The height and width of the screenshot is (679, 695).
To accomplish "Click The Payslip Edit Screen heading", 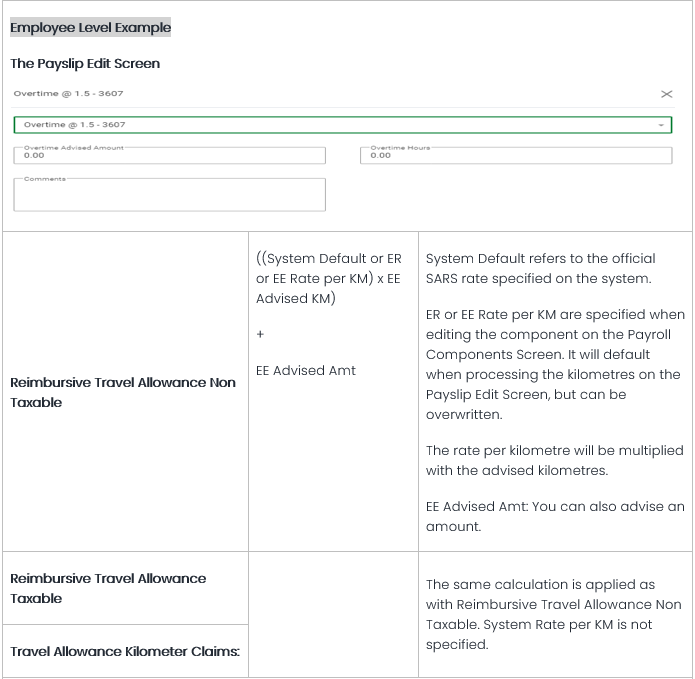I will (x=85, y=63).
